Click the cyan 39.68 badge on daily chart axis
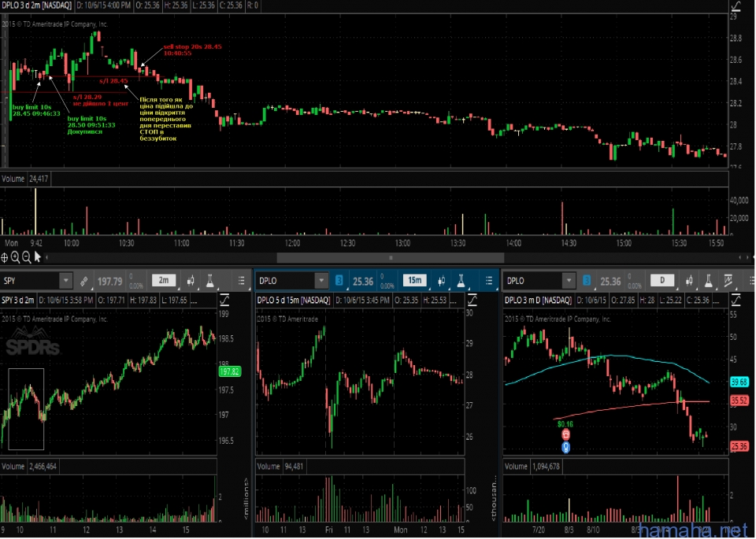 (x=739, y=382)
